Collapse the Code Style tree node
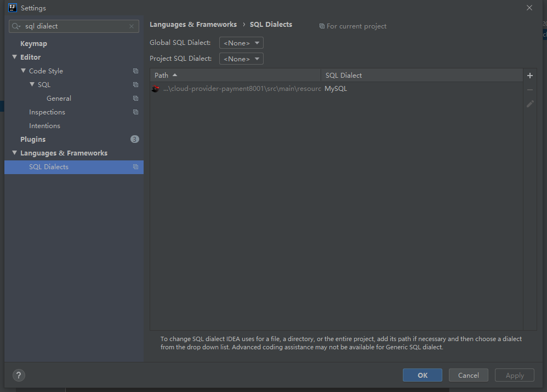This screenshot has width=547, height=392. 24,71
